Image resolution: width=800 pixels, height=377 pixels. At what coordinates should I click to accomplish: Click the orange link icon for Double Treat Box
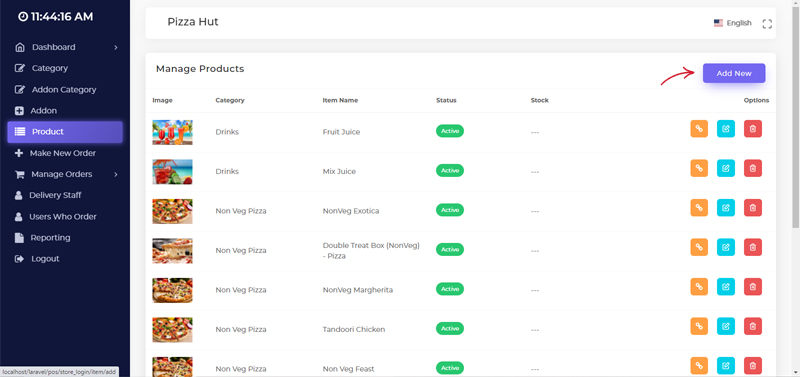[699, 247]
